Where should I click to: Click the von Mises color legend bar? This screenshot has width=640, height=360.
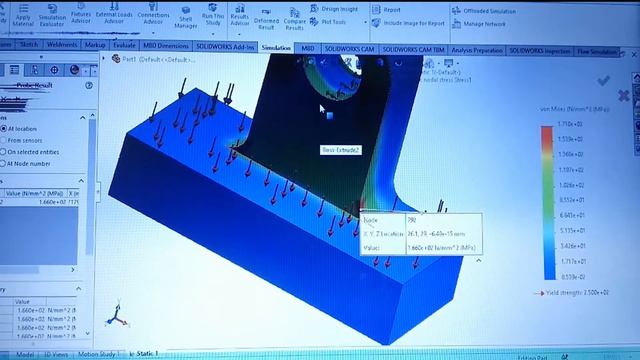click(548, 203)
